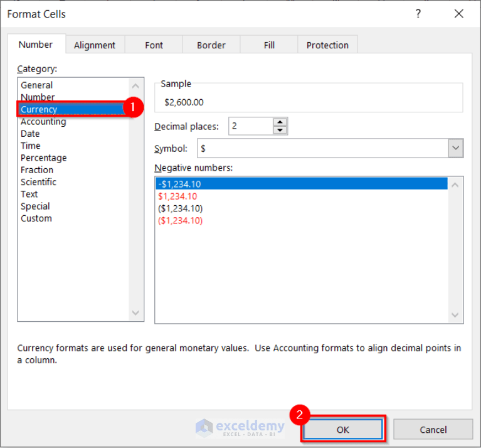Click the Symbol combo box showing $

[x=330, y=148]
